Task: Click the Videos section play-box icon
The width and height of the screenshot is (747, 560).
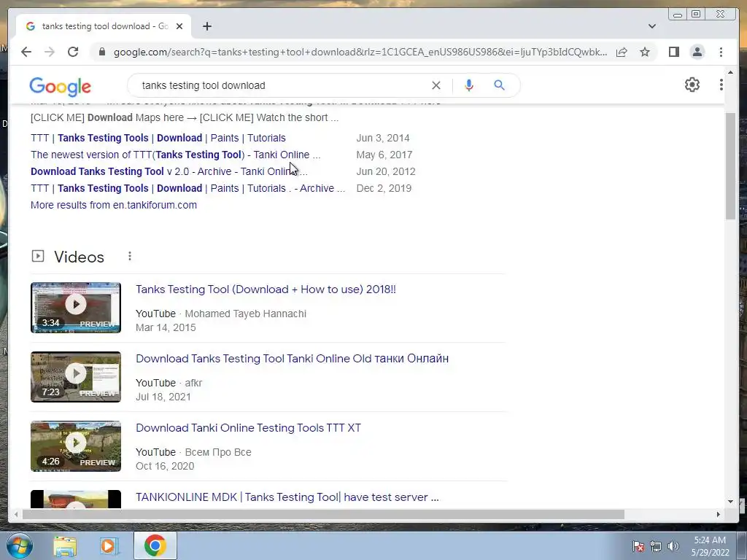Action: coord(38,256)
